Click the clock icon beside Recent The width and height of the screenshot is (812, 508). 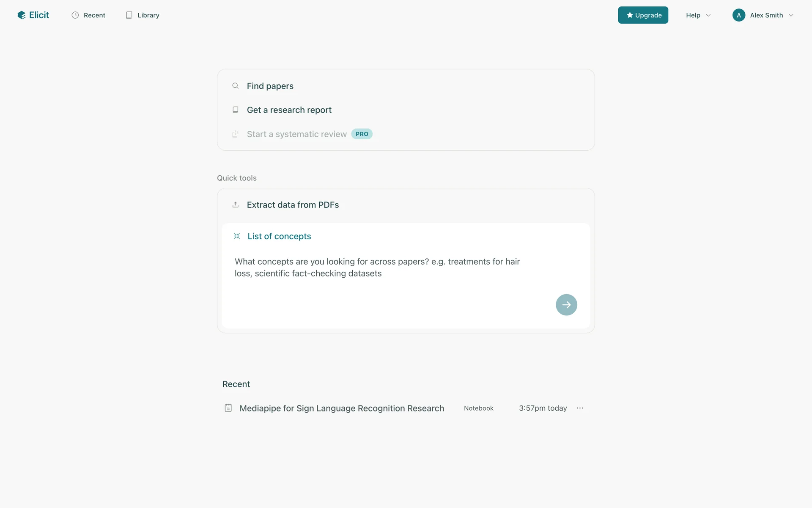coord(75,15)
